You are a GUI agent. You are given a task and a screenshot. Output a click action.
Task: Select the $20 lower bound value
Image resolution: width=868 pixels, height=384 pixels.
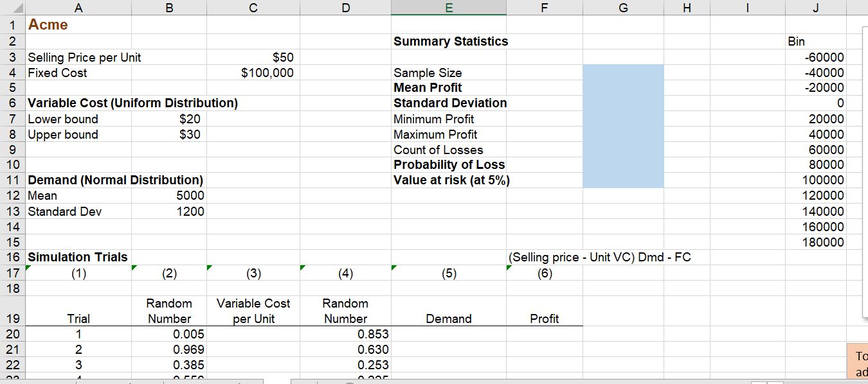(x=169, y=119)
